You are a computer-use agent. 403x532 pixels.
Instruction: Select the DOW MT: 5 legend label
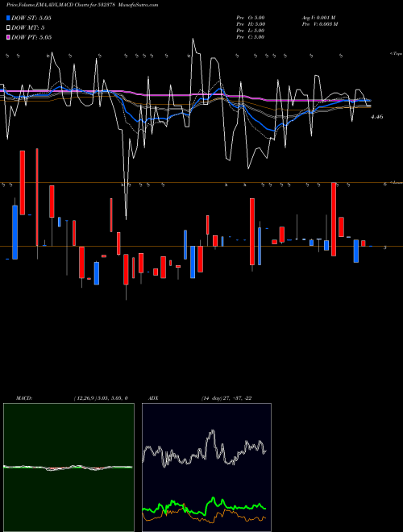[28, 27]
